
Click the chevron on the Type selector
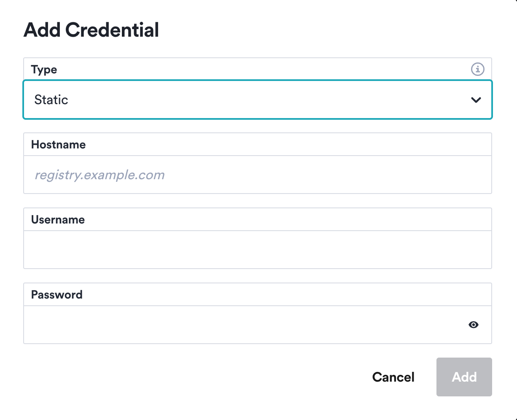click(476, 100)
